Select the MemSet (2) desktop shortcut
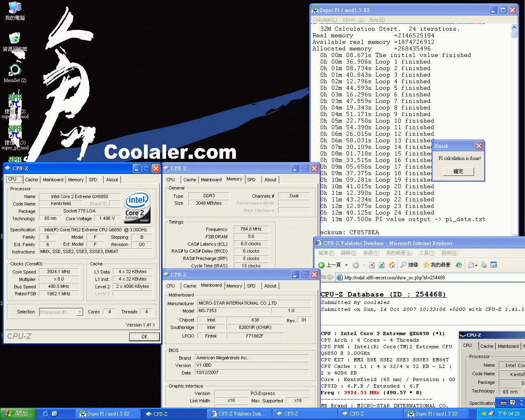The image size is (525, 420). click(x=15, y=73)
